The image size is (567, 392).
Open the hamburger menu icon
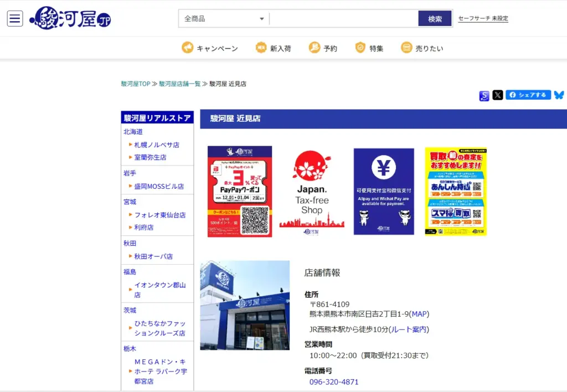tap(15, 18)
